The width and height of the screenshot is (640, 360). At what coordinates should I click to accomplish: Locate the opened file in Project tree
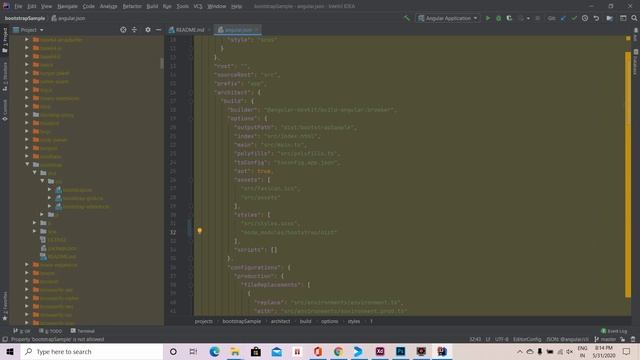123,30
